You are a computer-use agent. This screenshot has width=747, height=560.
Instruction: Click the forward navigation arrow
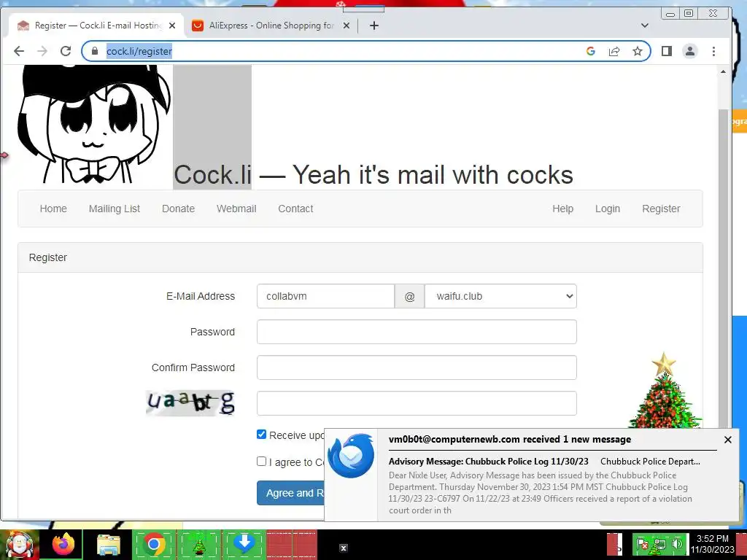[42, 51]
